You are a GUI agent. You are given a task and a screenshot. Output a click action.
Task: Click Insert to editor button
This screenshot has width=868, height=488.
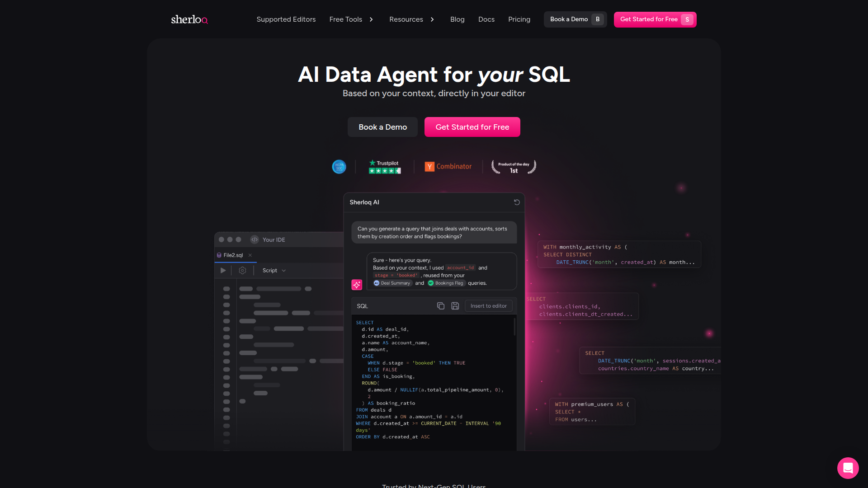click(x=488, y=306)
